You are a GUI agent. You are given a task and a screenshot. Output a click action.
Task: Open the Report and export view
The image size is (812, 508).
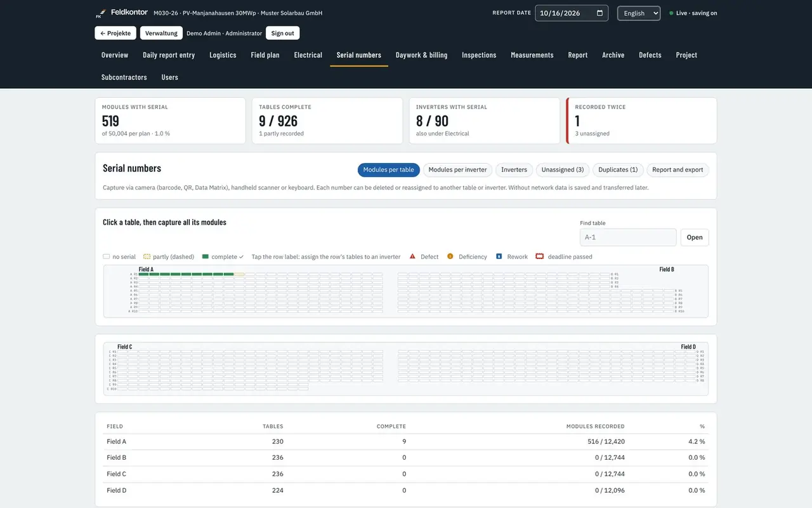[x=678, y=170]
